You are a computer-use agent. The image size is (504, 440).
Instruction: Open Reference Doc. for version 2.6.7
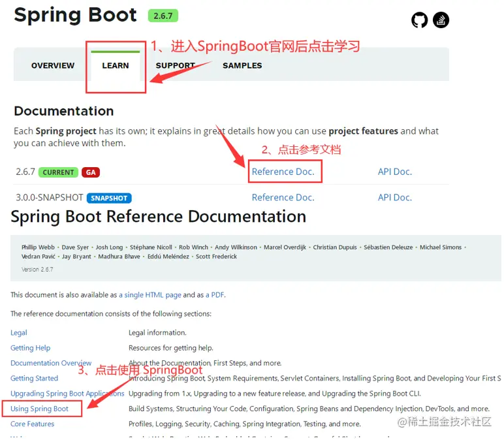[283, 172]
